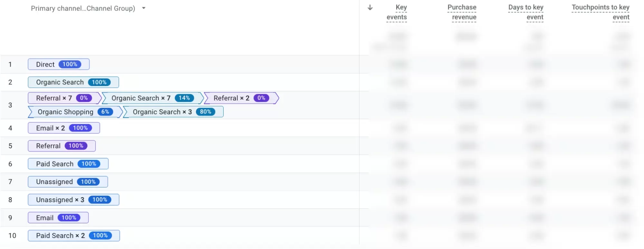Sort by Key events column
The image size is (644, 249).
pyautogui.click(x=397, y=12)
